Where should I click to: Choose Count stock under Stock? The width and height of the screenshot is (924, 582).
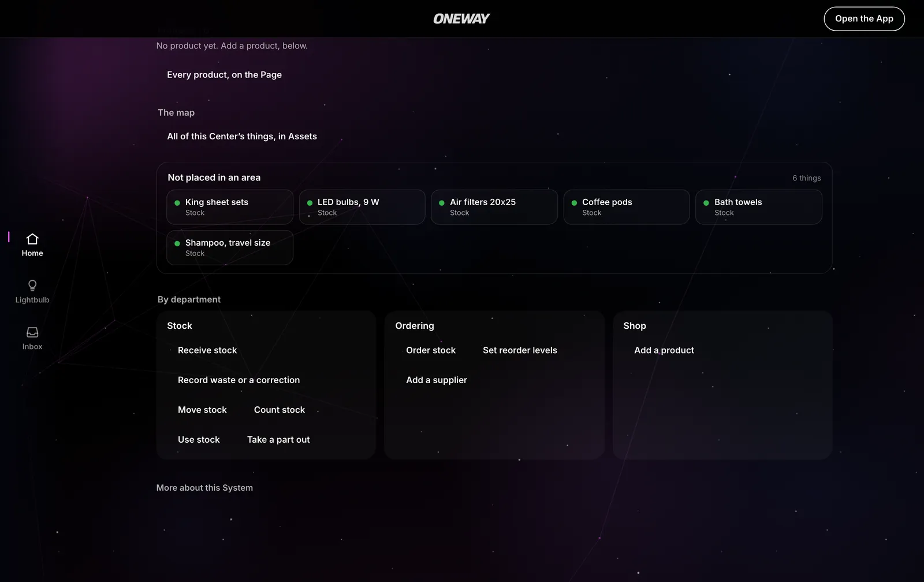click(280, 410)
